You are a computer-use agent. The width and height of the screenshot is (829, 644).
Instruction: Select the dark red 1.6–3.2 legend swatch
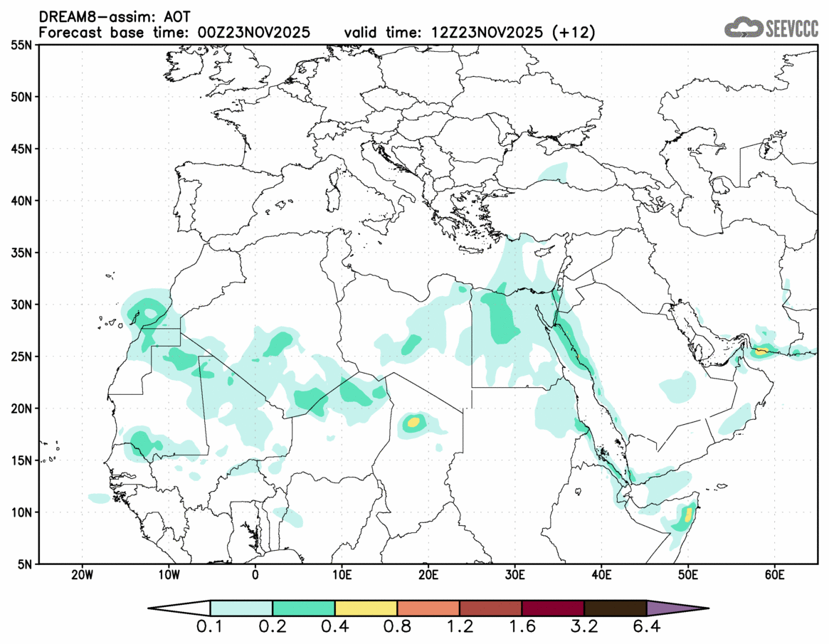click(553, 608)
